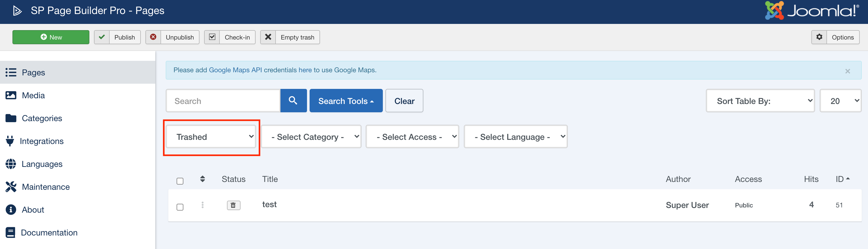Dismiss the Google Maps API notice
The width and height of the screenshot is (868, 249).
[847, 71]
